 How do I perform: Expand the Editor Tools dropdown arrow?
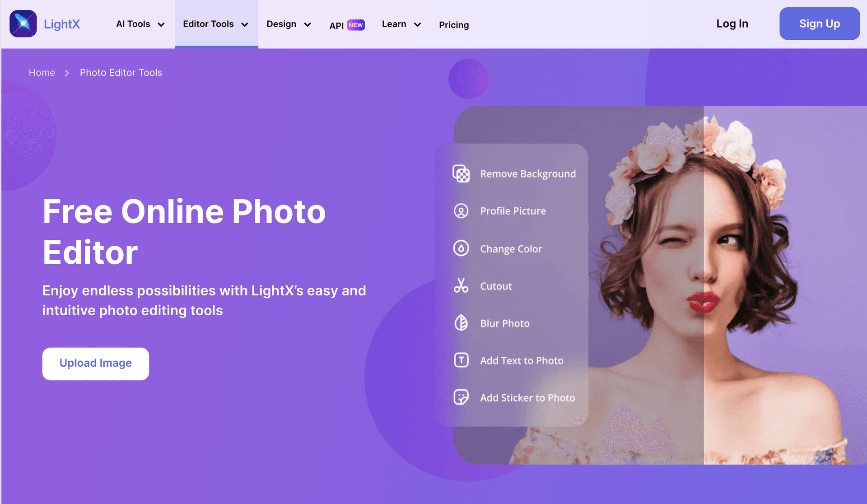tap(245, 25)
